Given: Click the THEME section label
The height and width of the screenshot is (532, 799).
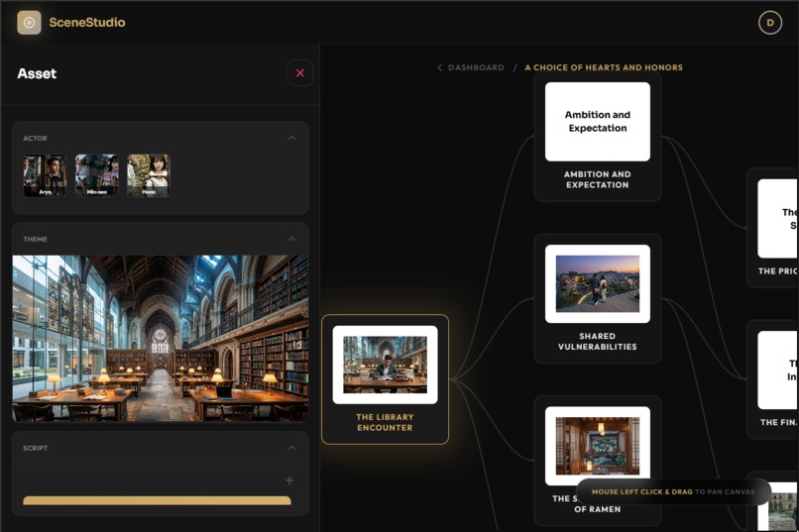Looking at the screenshot, I should click(x=35, y=239).
